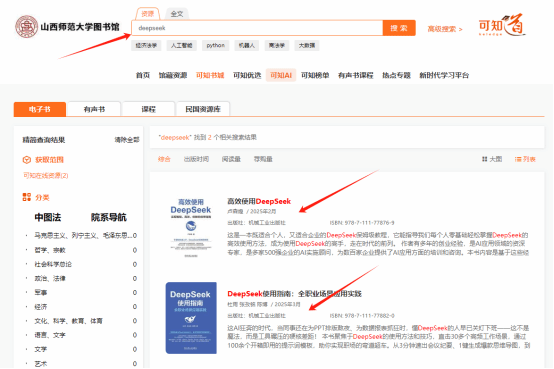Open the blue DeepSeek使用指南 cover thumbnail
554x369 pixels.
tap(191, 318)
